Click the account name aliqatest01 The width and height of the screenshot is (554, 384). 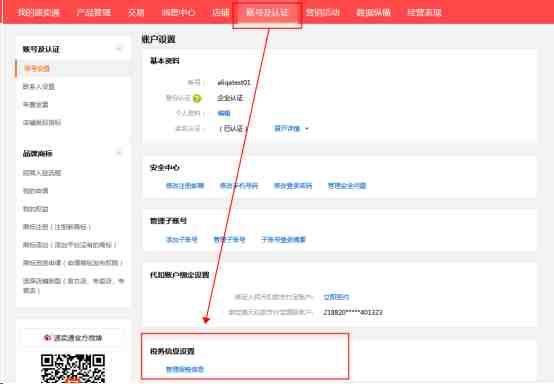[234, 83]
